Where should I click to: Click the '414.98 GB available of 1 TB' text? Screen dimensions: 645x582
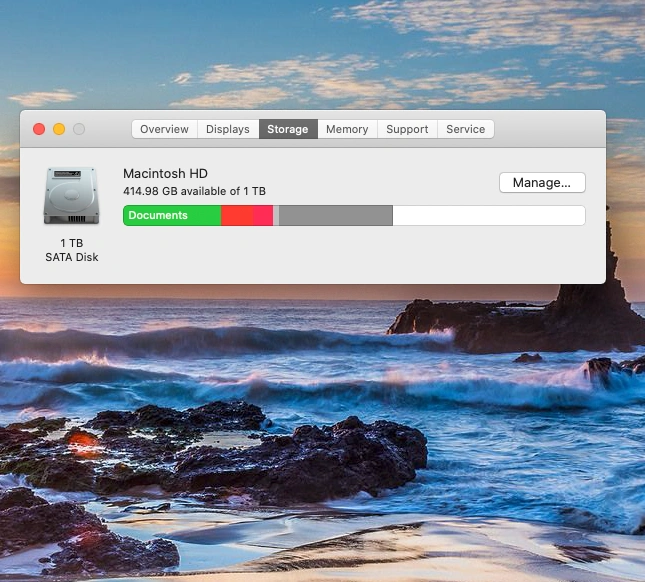tap(195, 191)
